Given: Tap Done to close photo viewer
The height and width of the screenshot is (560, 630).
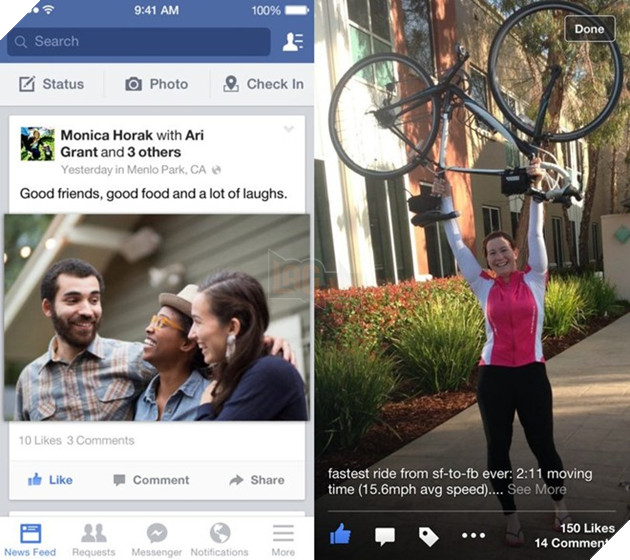Looking at the screenshot, I should pos(589,29).
